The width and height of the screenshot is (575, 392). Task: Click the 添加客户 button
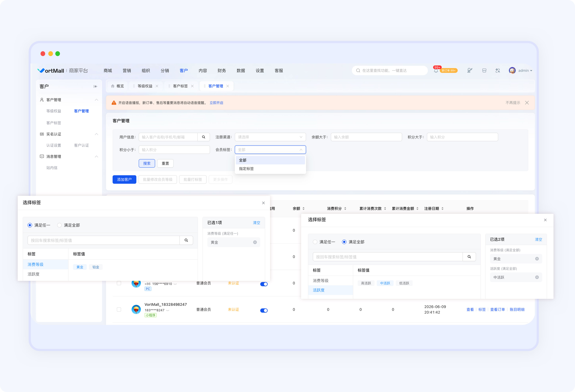click(x=124, y=179)
